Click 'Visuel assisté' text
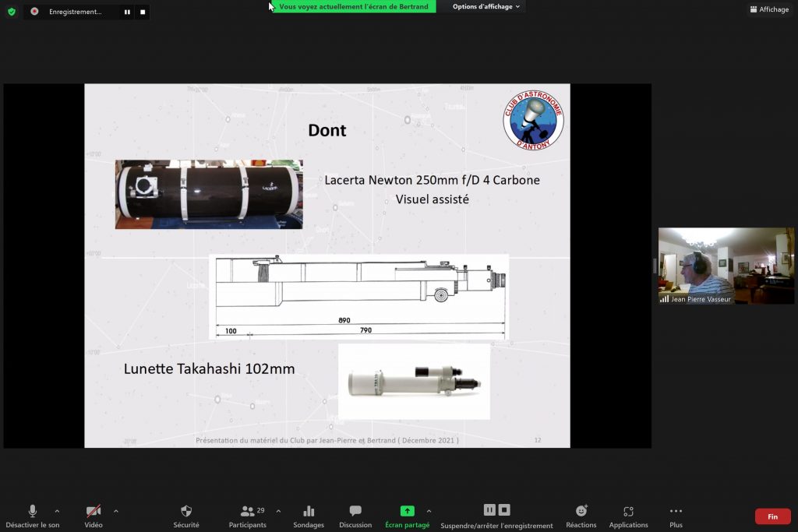Viewport: 798px width, 532px height. pos(432,199)
